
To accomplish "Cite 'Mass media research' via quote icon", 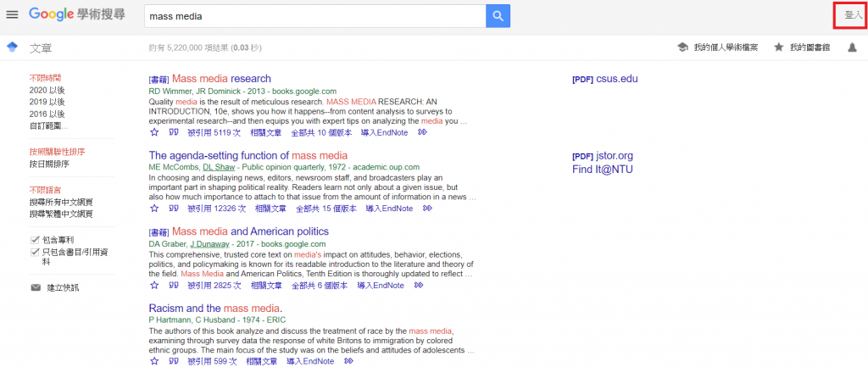I will [173, 132].
